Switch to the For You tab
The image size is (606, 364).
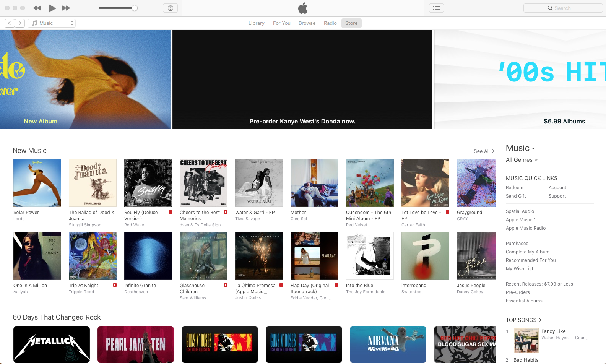(x=282, y=23)
